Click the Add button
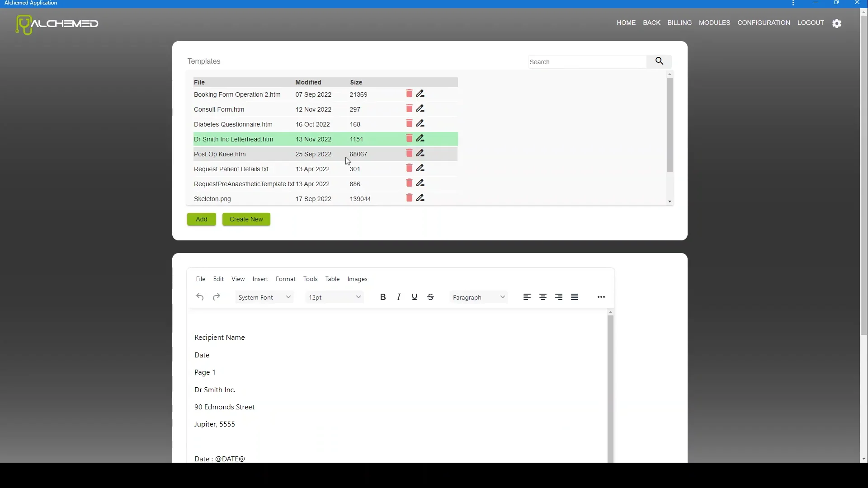 pyautogui.click(x=202, y=219)
